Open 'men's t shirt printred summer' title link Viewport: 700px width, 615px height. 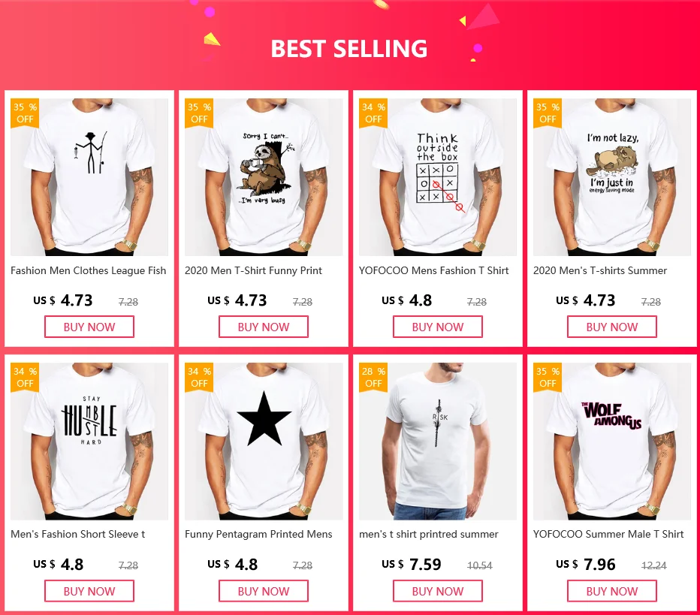pyautogui.click(x=429, y=534)
